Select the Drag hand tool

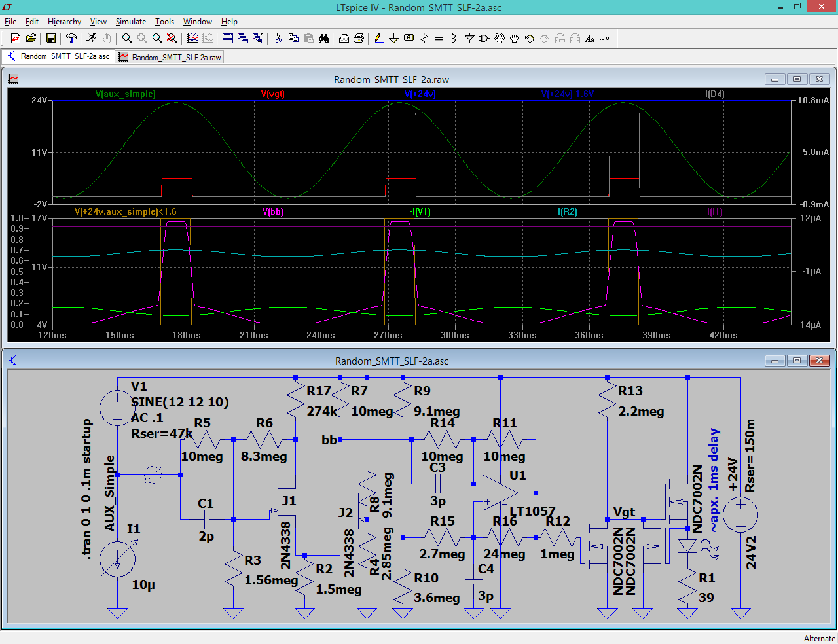(x=515, y=39)
